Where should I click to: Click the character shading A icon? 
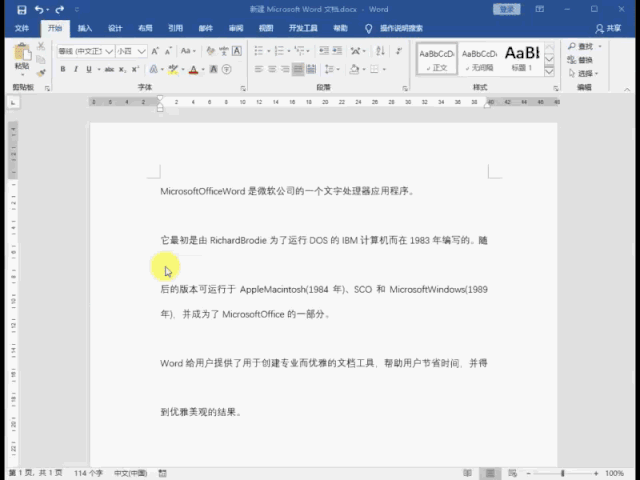213,69
